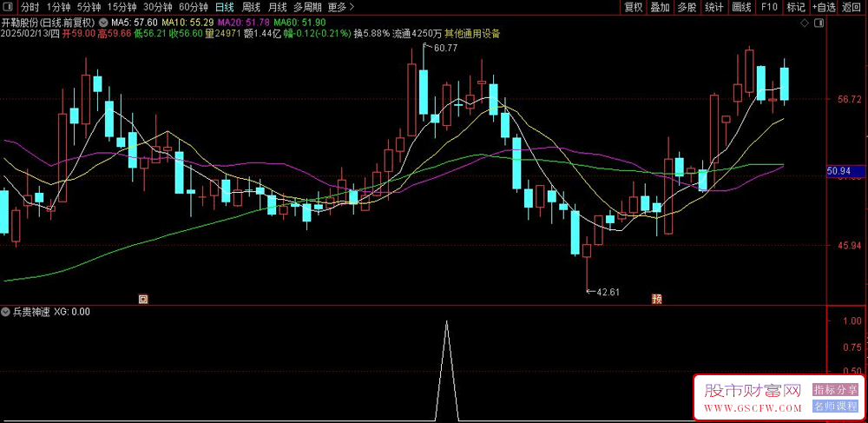
Task: Click the XG: 0.00 indicator value
Action: click(x=72, y=312)
